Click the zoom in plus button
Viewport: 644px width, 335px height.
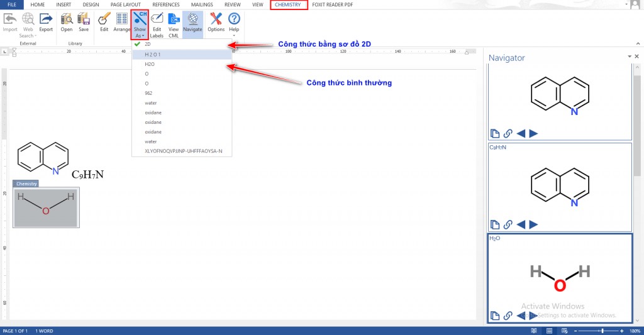[x=622, y=331]
